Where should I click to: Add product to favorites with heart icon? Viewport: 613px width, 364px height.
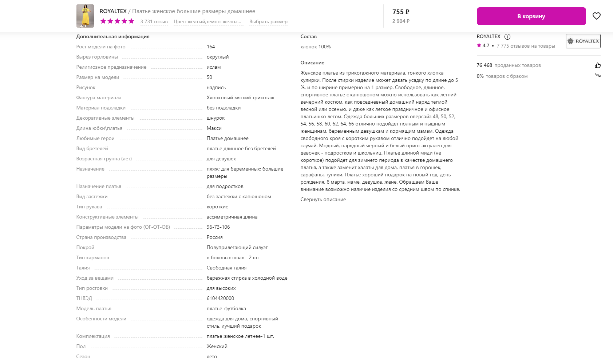click(596, 16)
